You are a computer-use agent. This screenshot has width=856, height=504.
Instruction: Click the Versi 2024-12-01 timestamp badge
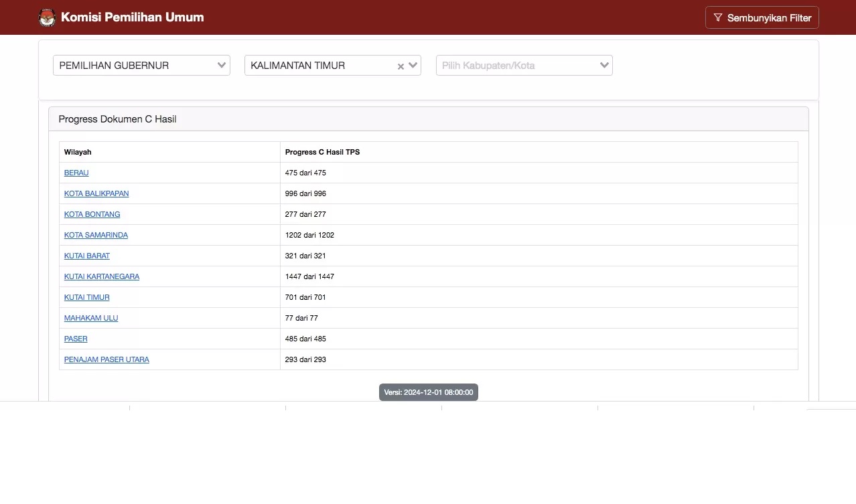coord(429,392)
